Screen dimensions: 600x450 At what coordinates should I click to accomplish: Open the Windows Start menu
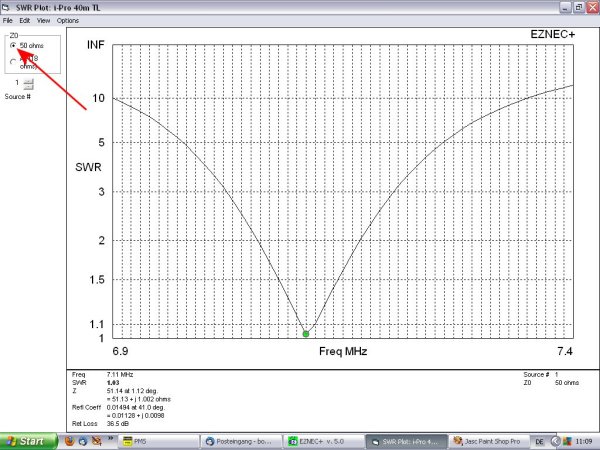[28, 441]
